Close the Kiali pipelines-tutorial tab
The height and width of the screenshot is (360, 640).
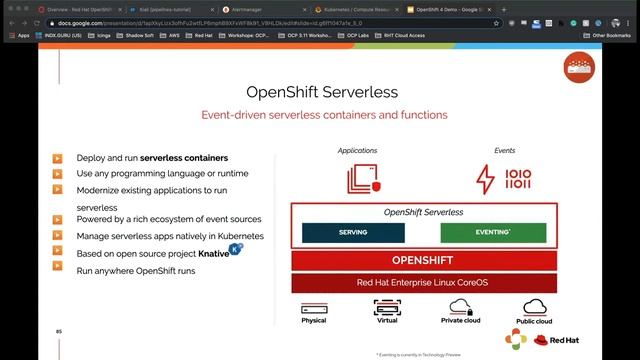click(212, 9)
